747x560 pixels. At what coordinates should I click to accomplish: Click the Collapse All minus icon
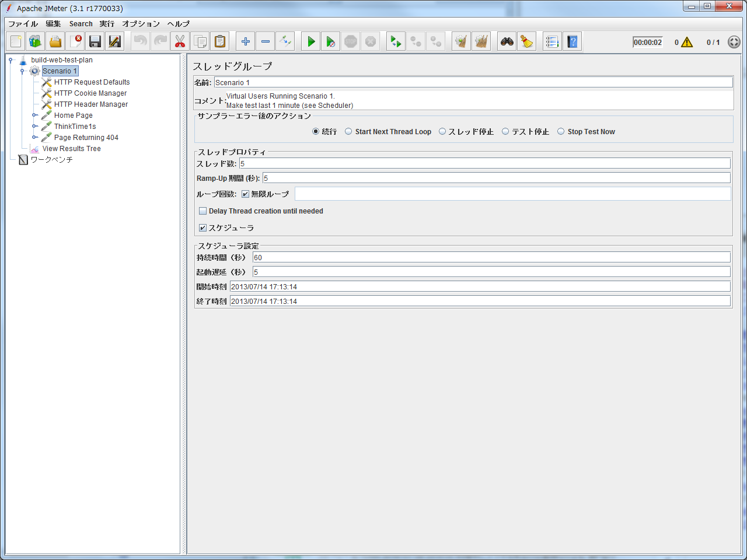pyautogui.click(x=266, y=41)
